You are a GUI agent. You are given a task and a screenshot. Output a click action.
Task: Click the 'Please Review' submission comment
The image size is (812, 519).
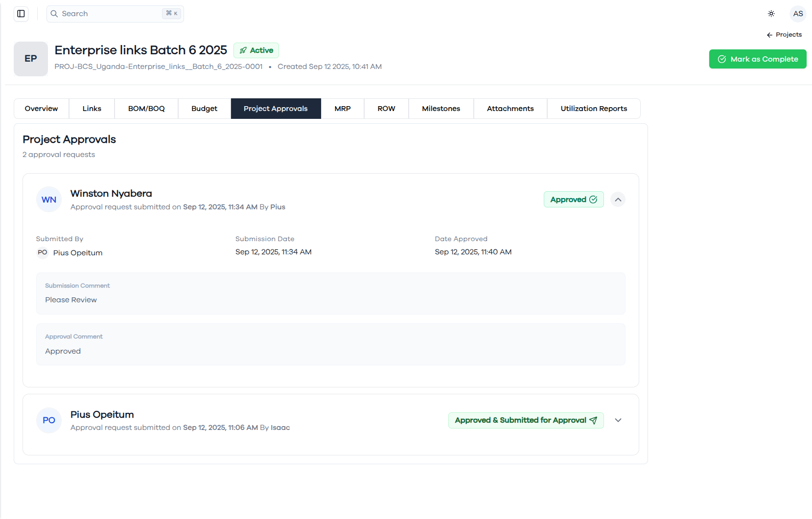71,300
